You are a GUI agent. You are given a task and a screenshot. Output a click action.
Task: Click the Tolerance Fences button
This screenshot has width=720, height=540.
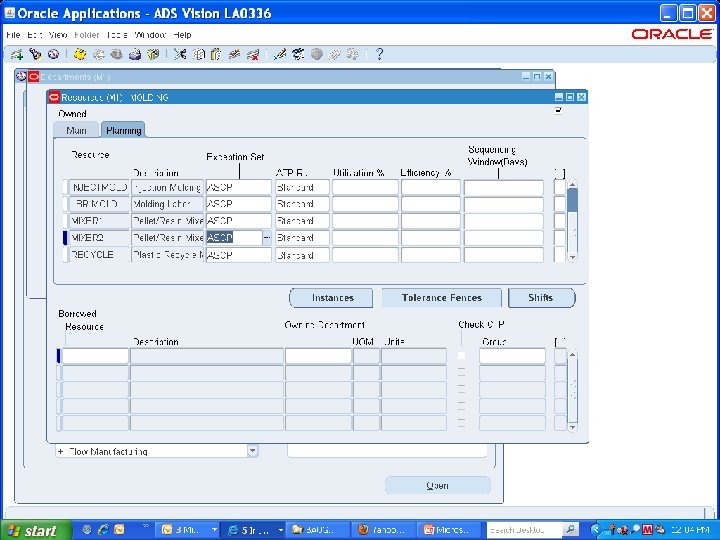(x=442, y=298)
